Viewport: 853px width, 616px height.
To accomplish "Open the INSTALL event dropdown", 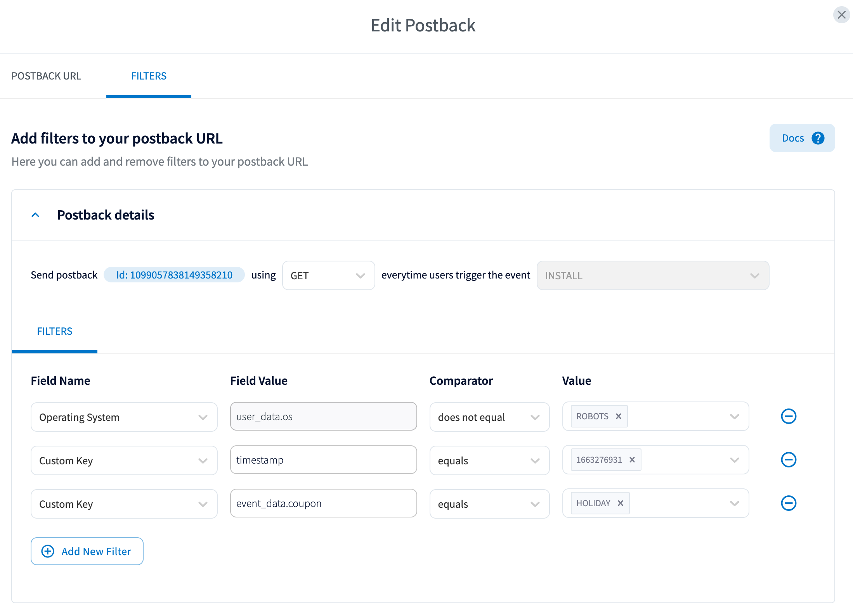I will point(653,275).
